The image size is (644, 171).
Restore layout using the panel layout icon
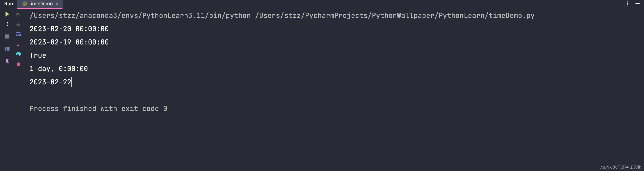7,49
